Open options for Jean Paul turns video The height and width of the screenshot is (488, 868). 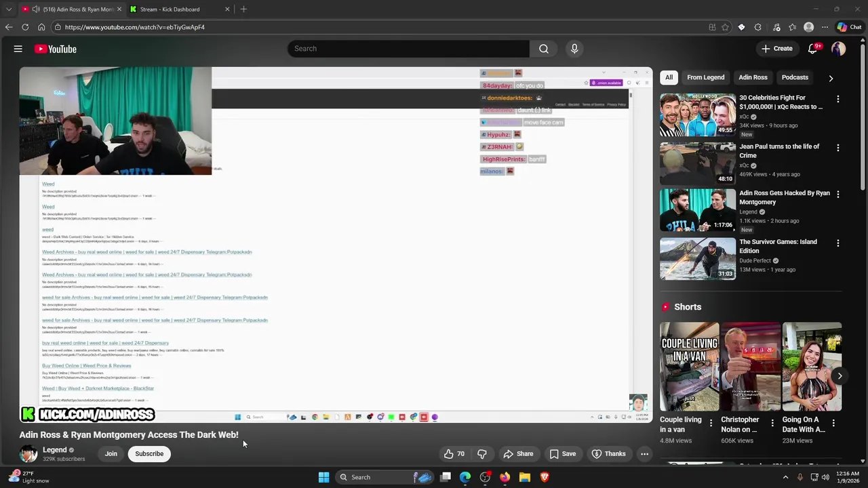[837, 148]
